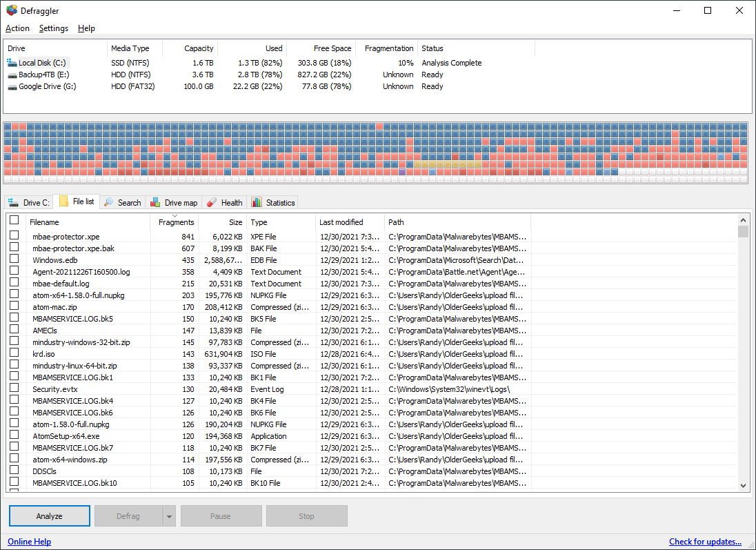
Task: Switch to the Statistics tab
Action: click(x=273, y=203)
